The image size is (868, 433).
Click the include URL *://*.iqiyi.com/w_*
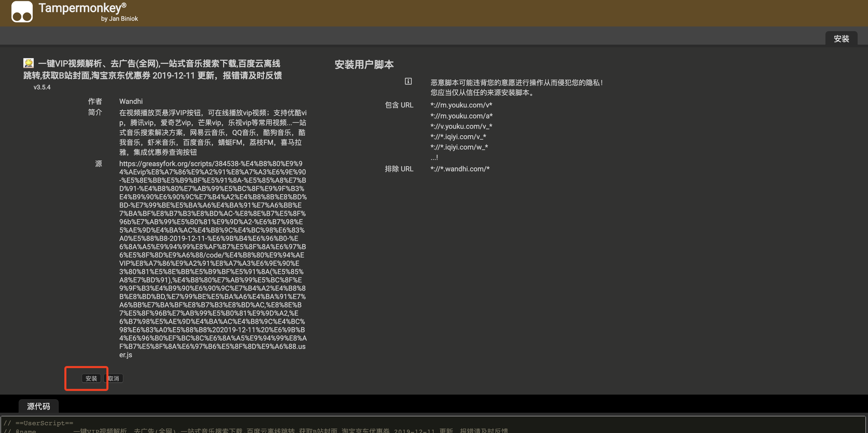click(x=459, y=147)
